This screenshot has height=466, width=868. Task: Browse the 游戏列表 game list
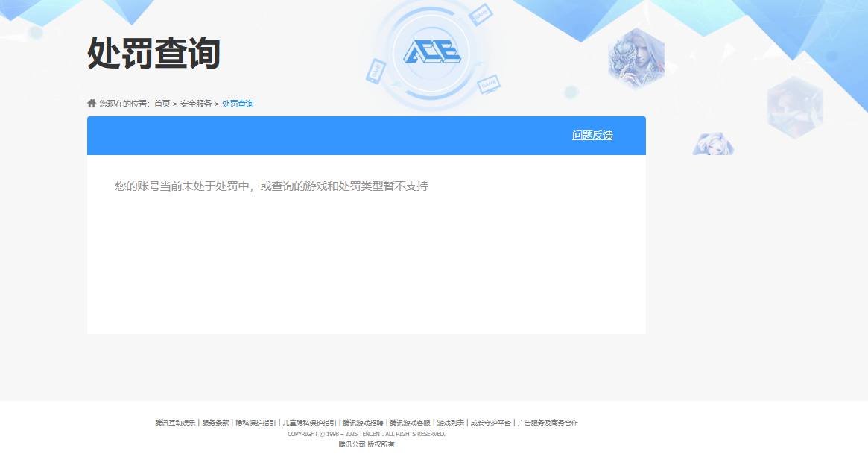tap(449, 422)
